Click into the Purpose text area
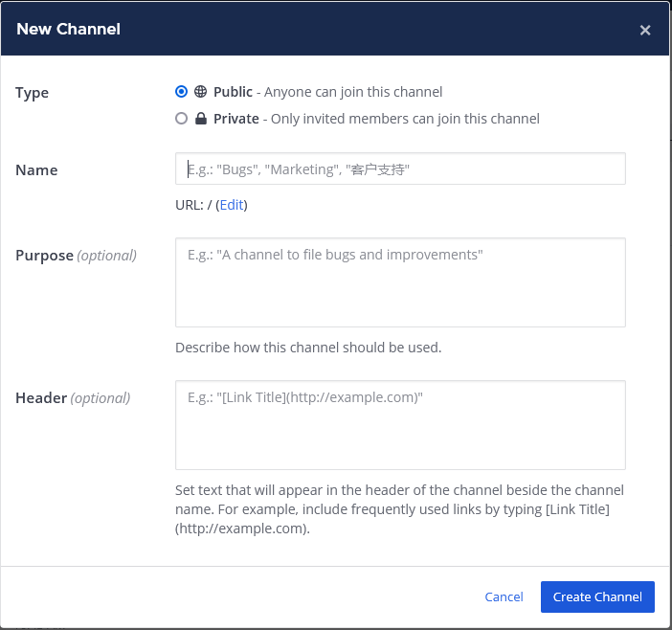This screenshot has height=630, width=672. pos(400,282)
